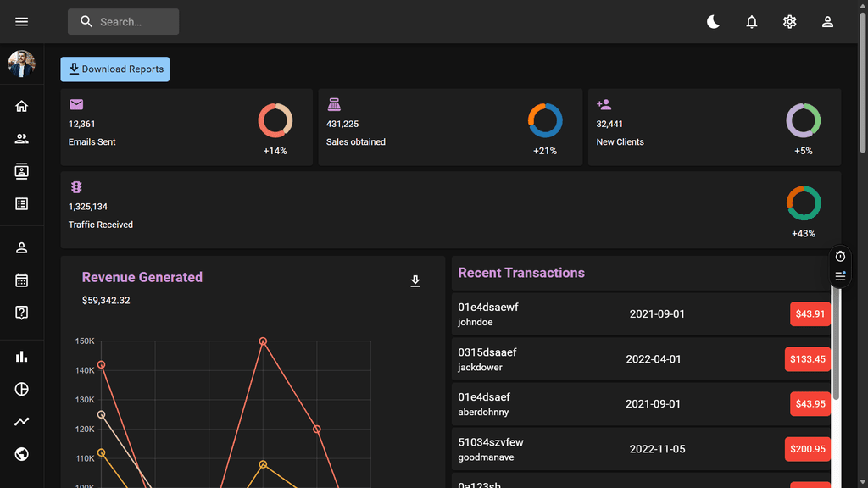Image resolution: width=868 pixels, height=488 pixels.
Task: Click in the Search input field
Action: [x=136, y=22]
